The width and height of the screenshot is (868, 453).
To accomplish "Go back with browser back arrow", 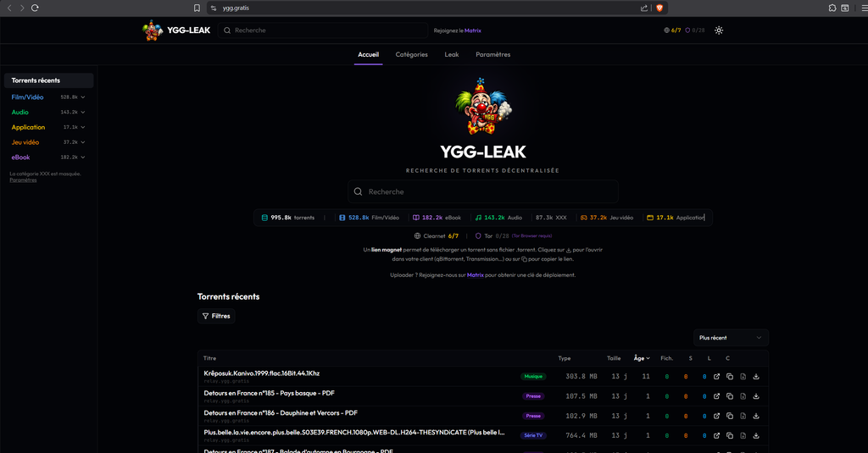I will (9, 8).
